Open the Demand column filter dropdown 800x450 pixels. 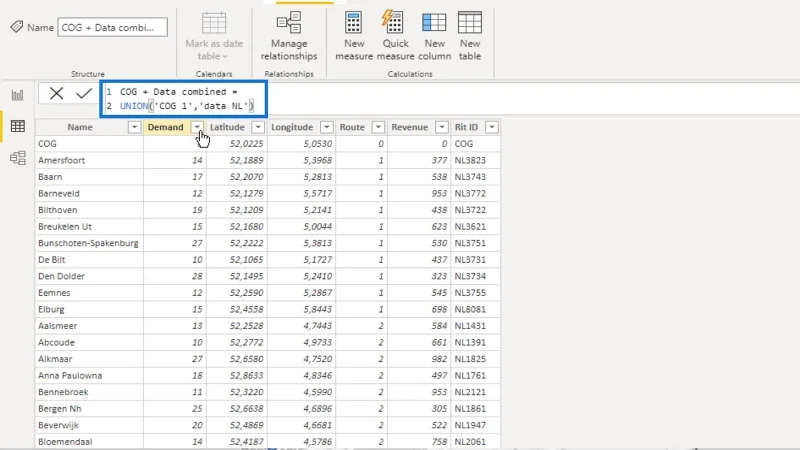click(197, 127)
